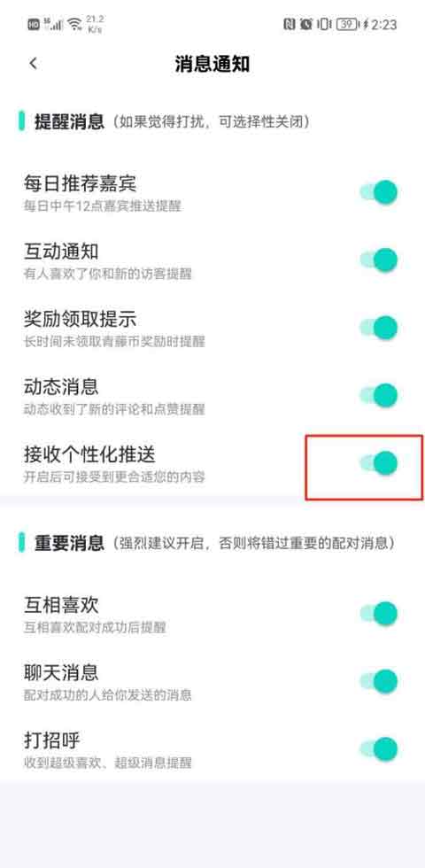Toggle the 互相喜欢 switch
The height and width of the screenshot is (868, 425).
point(379,613)
